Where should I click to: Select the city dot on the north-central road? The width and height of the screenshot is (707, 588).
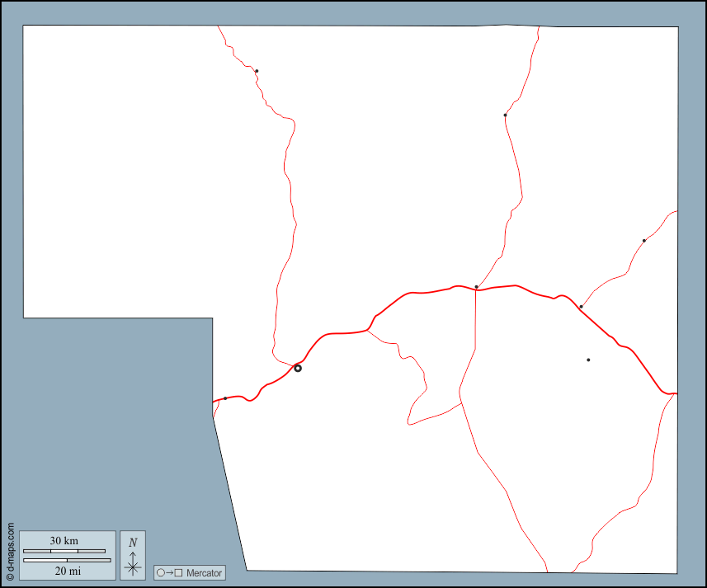(x=505, y=115)
